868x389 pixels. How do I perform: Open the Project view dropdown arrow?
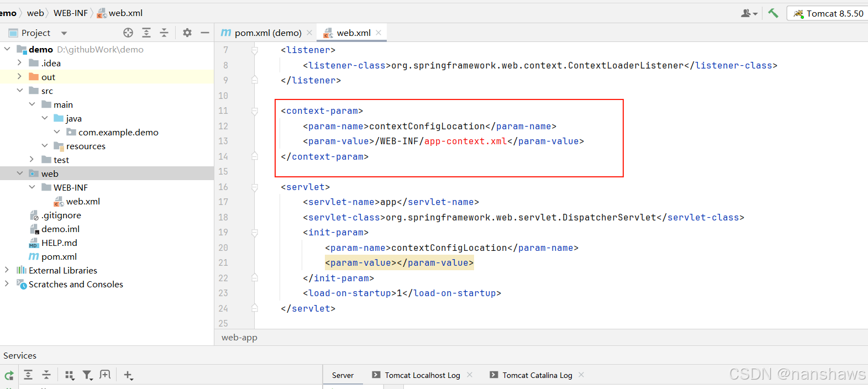[x=64, y=33]
